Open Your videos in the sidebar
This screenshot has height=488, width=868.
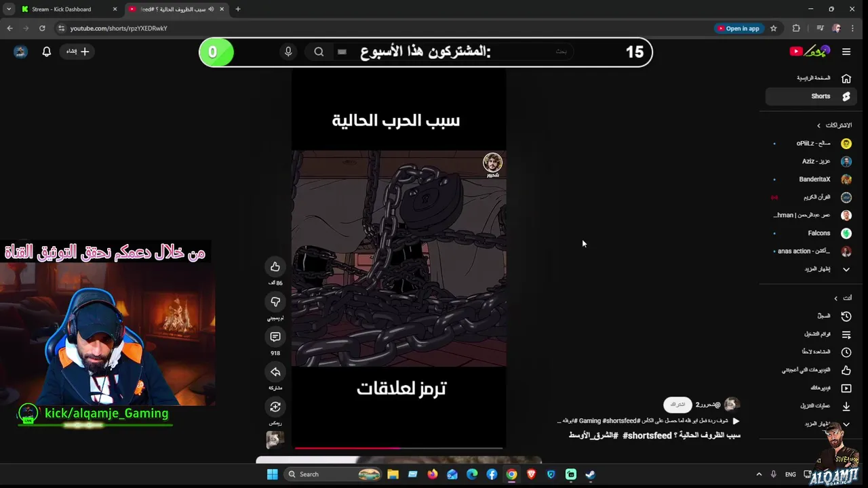pos(812,388)
